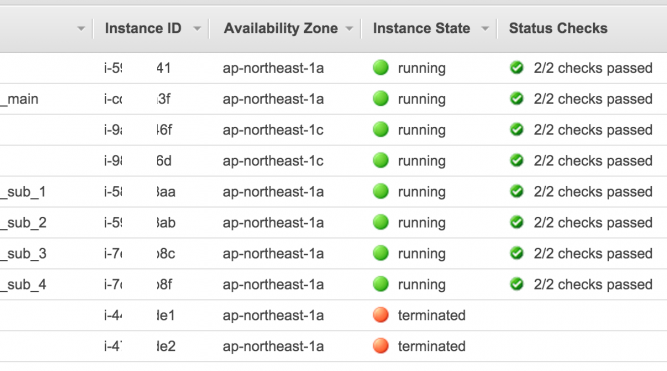Select the instance named _sub_2
The image size is (667, 371).
tap(23, 223)
